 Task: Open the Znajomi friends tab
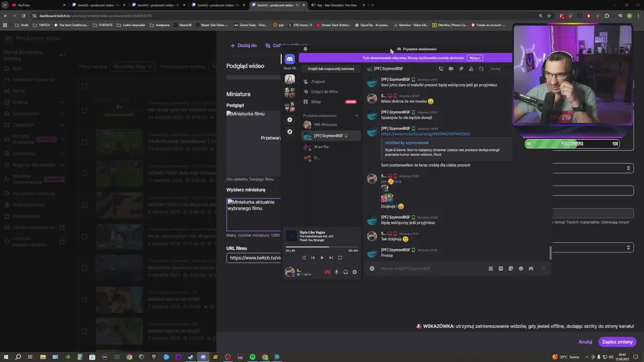click(x=331, y=81)
